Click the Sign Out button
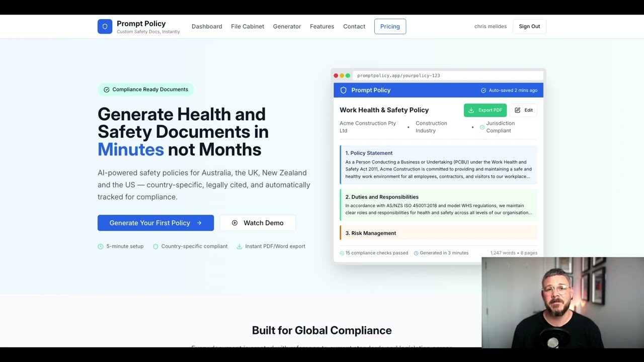The width and height of the screenshot is (644, 362). pyautogui.click(x=529, y=27)
